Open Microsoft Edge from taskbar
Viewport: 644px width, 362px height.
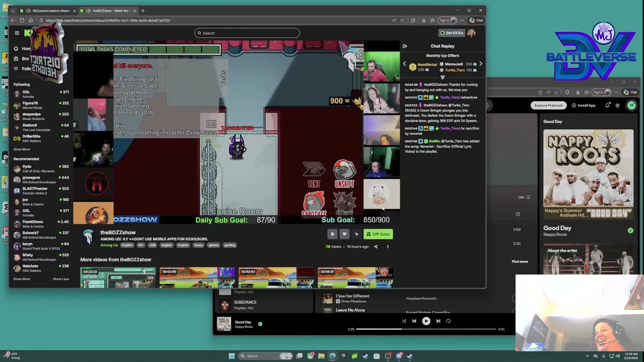coord(333,356)
